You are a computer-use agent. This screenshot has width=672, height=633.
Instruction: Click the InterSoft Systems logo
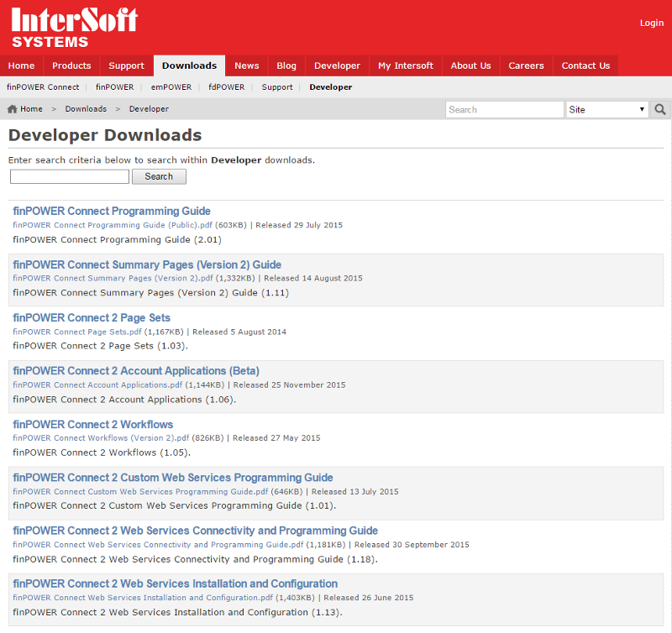click(74, 27)
